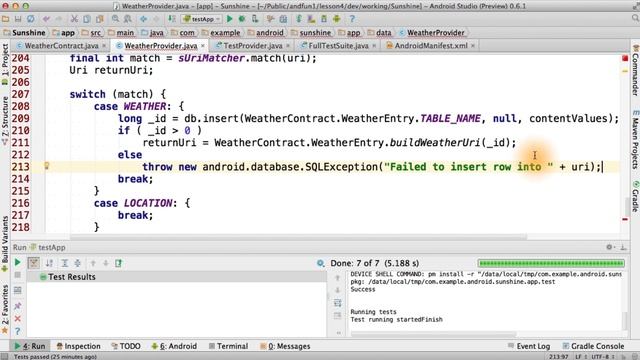Click Collapse All in test results toolbar
The height and width of the screenshot is (360, 640).
pos(78,263)
